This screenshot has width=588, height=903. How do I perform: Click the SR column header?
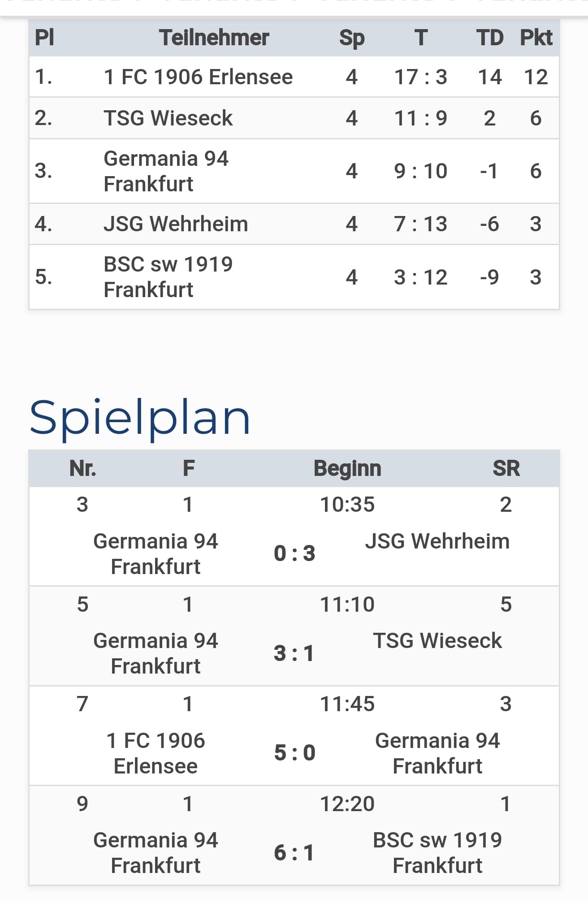point(506,468)
